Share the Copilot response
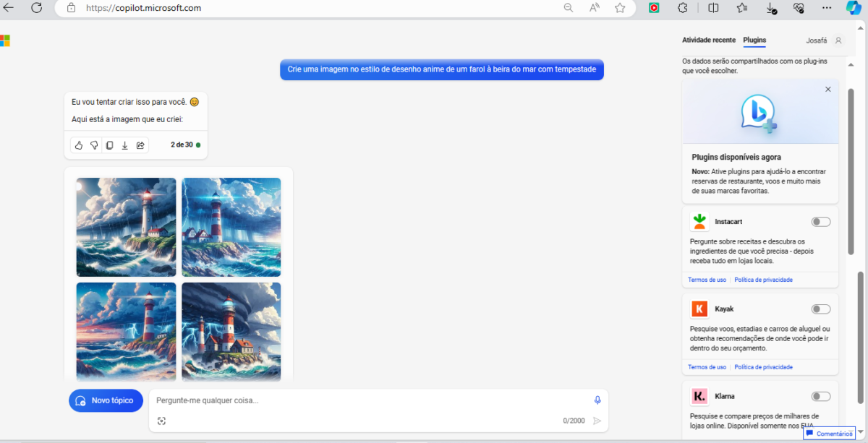Image resolution: width=868 pixels, height=443 pixels. point(140,145)
